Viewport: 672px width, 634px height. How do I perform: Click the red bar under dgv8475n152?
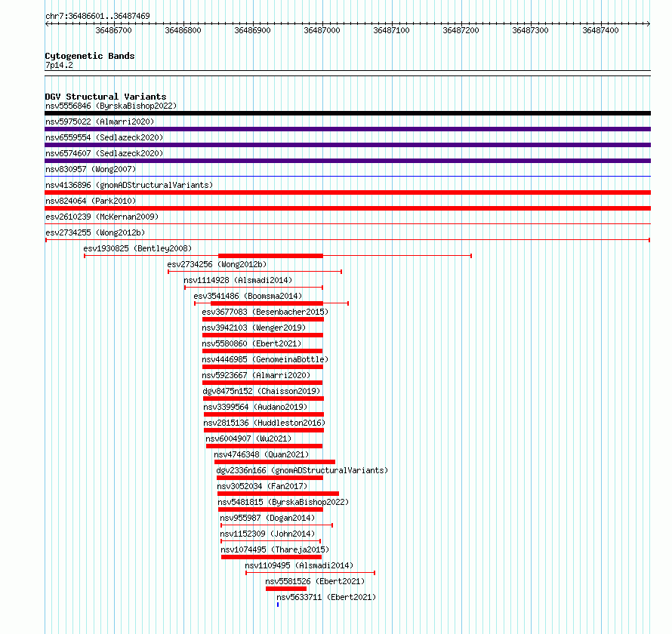click(x=264, y=399)
